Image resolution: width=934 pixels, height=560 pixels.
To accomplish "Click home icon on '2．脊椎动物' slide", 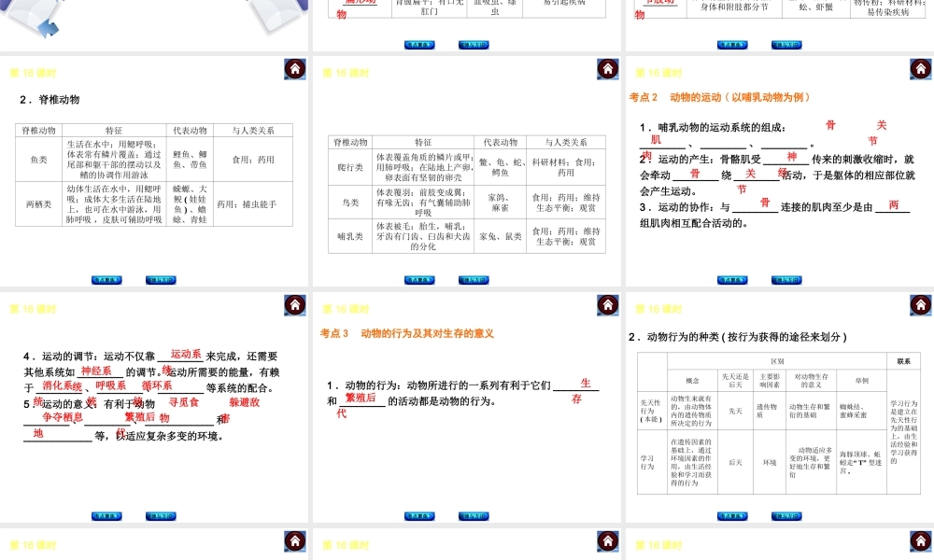I will pyautogui.click(x=295, y=69).
